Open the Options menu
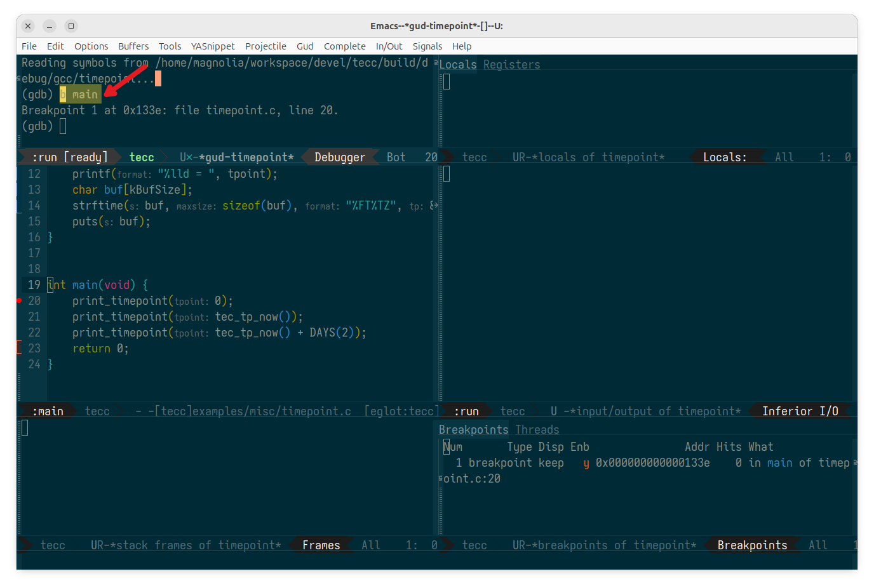Viewport: 874px width, 588px height. tap(91, 46)
